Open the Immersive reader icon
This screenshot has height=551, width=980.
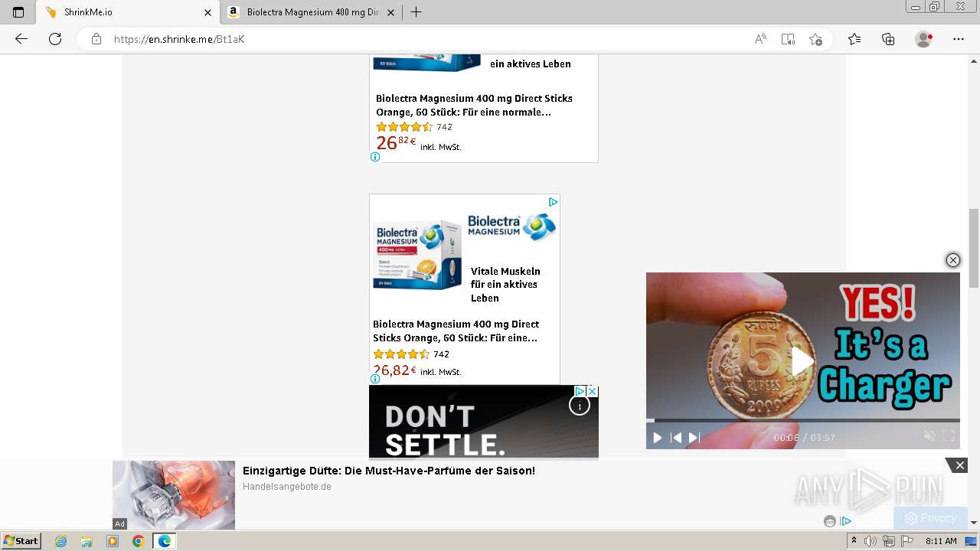click(x=788, y=39)
